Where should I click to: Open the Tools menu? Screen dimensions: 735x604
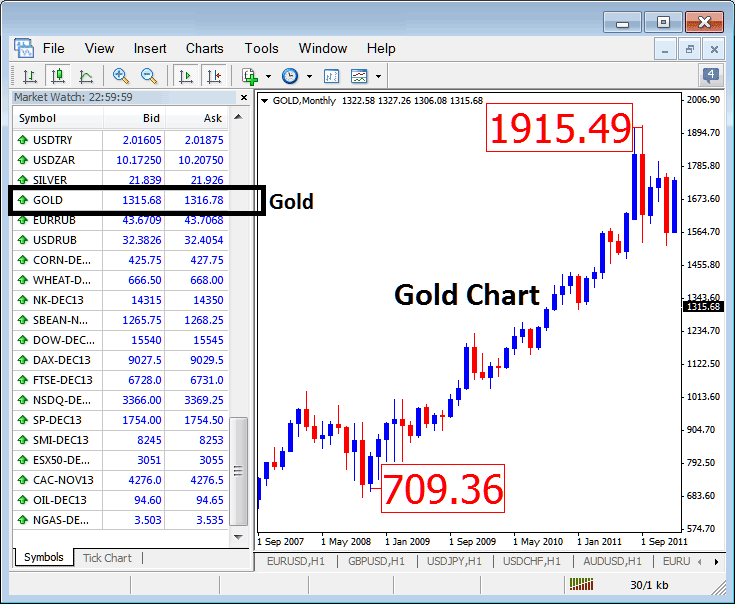click(261, 48)
